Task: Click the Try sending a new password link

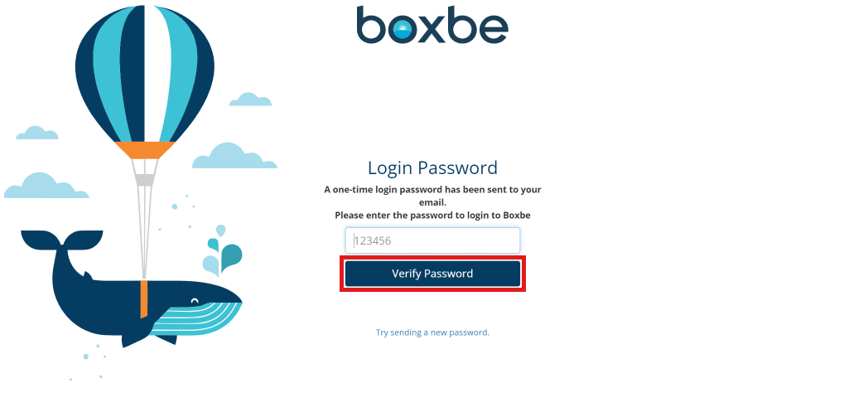Action: (x=432, y=332)
